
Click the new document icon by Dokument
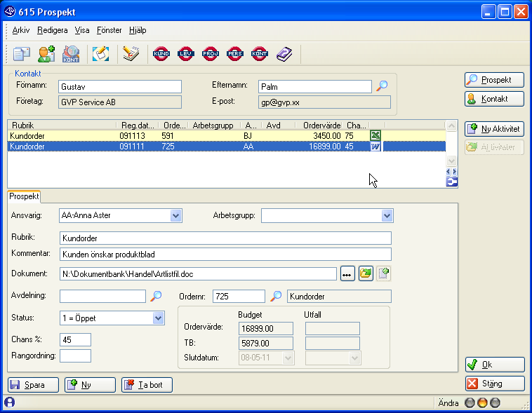(x=384, y=273)
